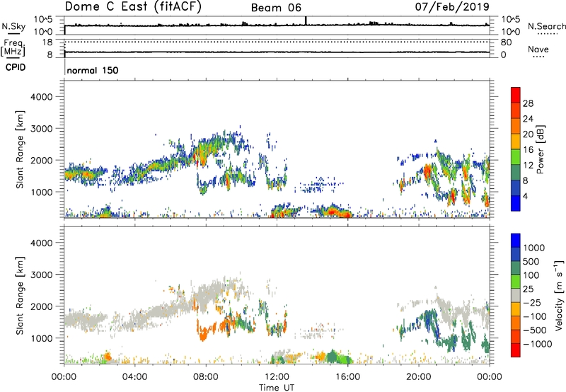Select the "N.Sky" axis label
This screenshot has width=566, height=392.
coord(13,26)
